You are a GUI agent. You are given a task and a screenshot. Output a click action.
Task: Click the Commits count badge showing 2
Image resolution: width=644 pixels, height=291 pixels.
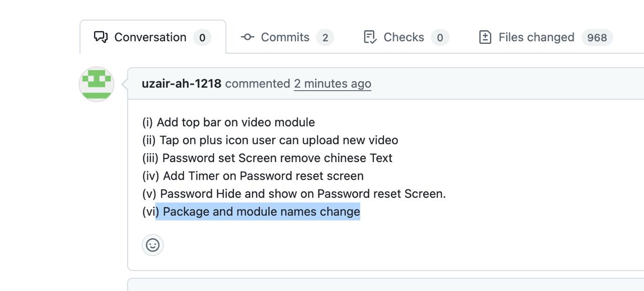(325, 38)
